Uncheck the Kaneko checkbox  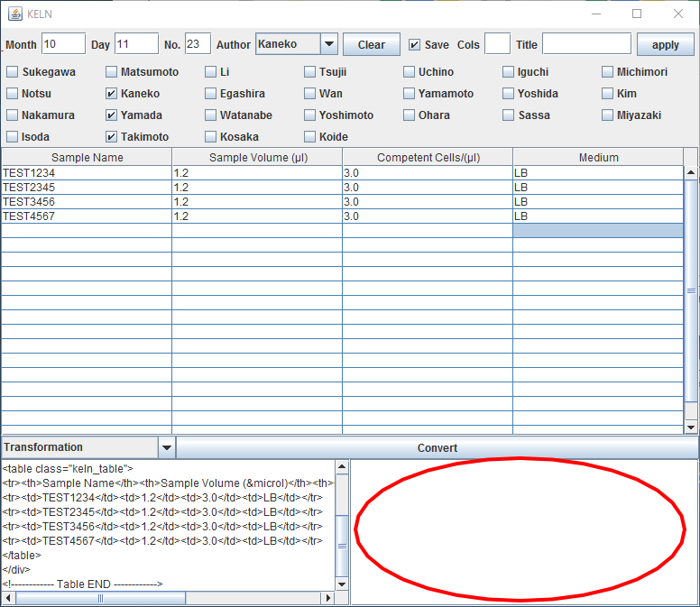click(x=112, y=93)
